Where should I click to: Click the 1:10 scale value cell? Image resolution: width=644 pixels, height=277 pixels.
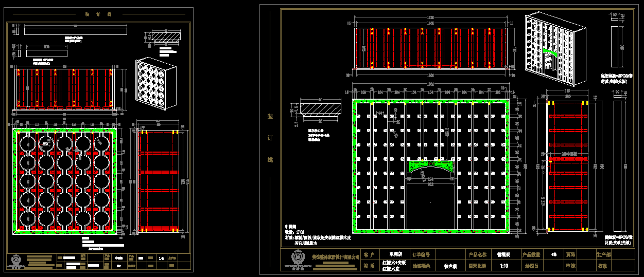[504, 266]
